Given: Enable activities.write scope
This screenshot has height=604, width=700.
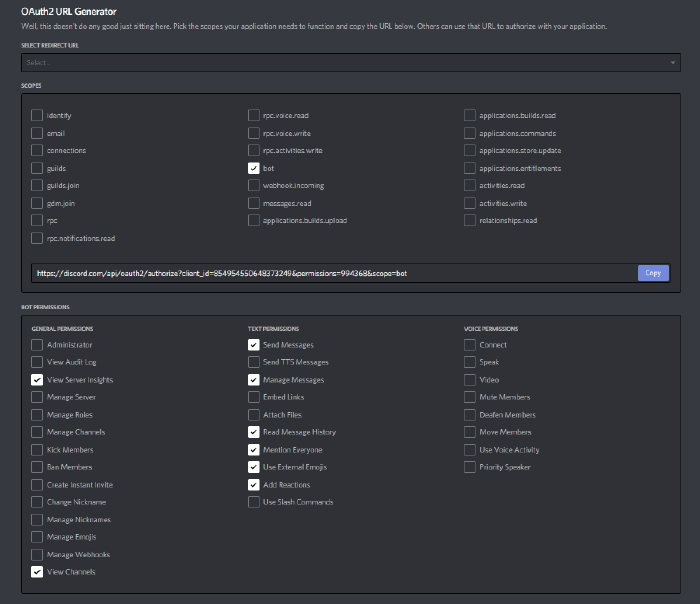Looking at the screenshot, I should (470, 203).
